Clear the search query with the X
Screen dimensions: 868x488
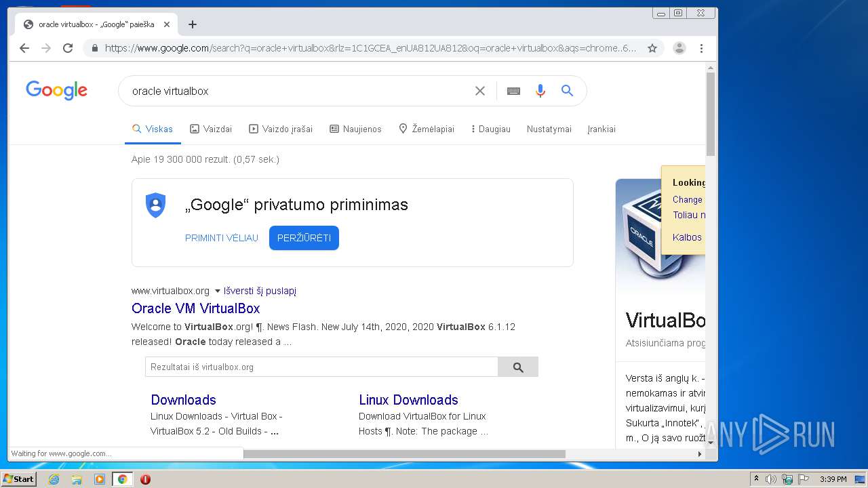[x=480, y=91]
